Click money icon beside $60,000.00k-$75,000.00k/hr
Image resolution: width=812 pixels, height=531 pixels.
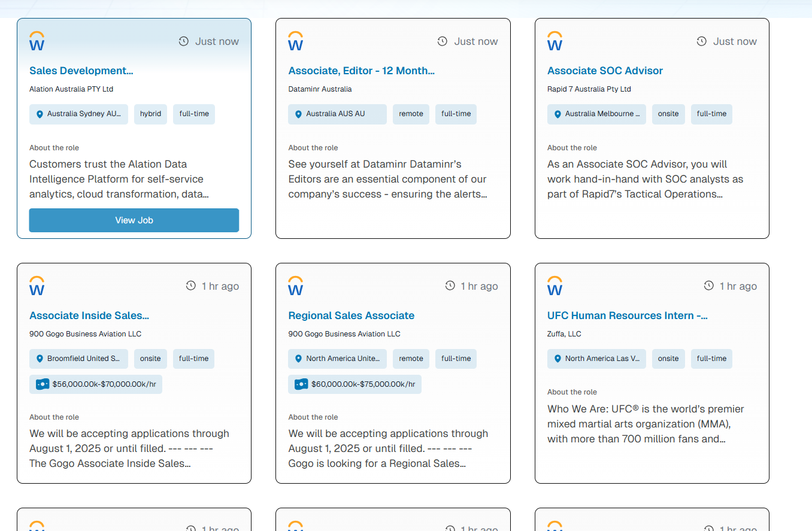pos(301,384)
